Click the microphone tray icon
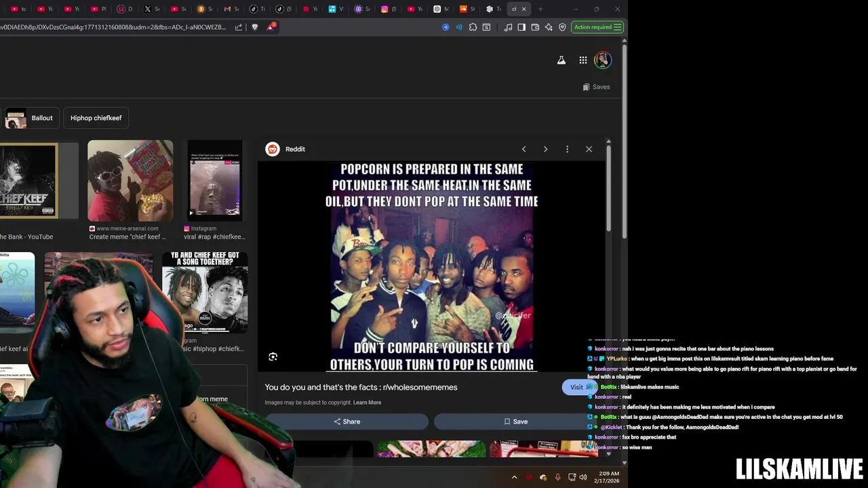This screenshot has height=488, width=868. (x=557, y=477)
